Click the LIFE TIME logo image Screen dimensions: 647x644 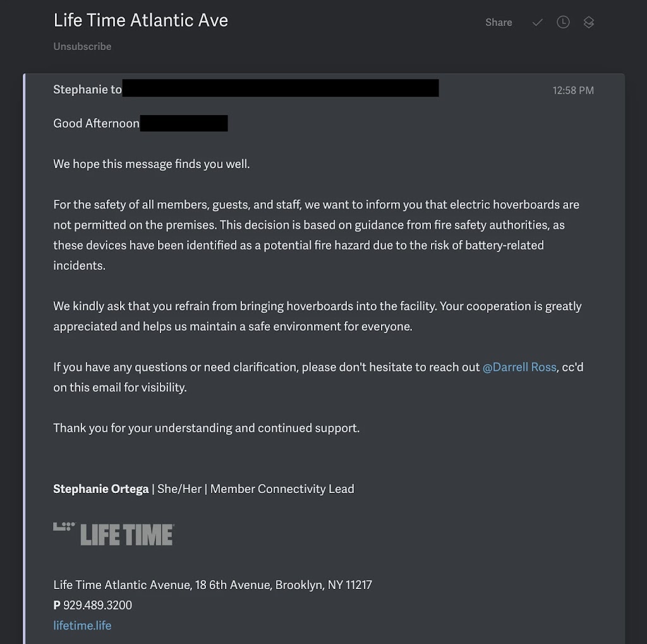114,534
